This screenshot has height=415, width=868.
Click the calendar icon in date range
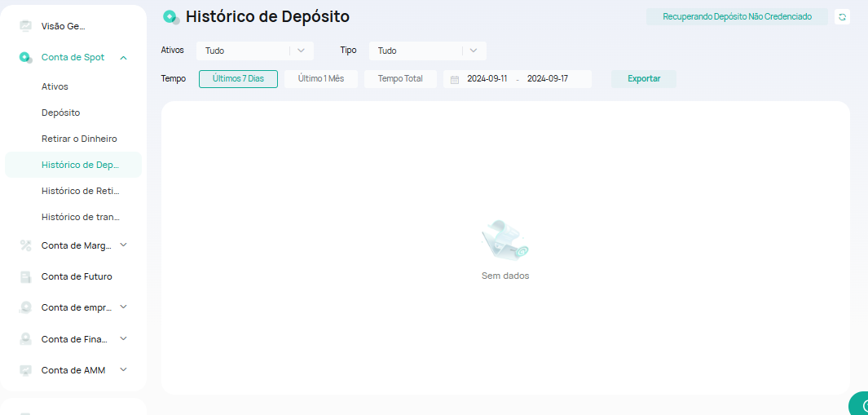455,80
